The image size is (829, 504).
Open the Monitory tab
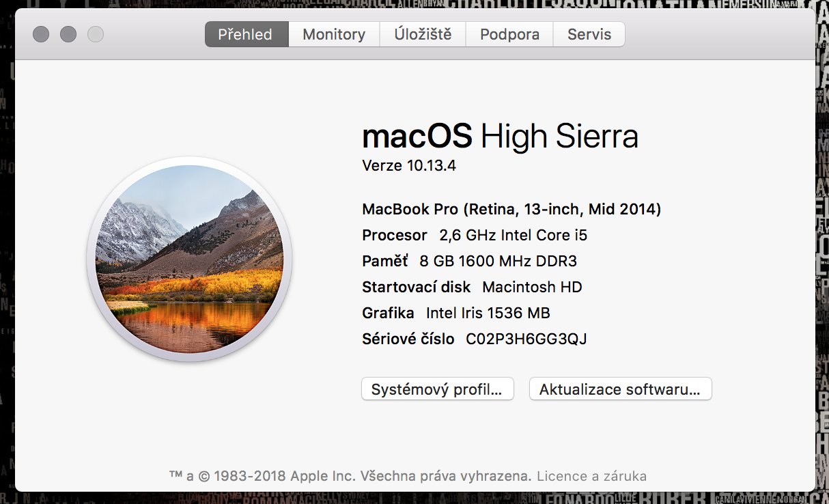coord(334,34)
